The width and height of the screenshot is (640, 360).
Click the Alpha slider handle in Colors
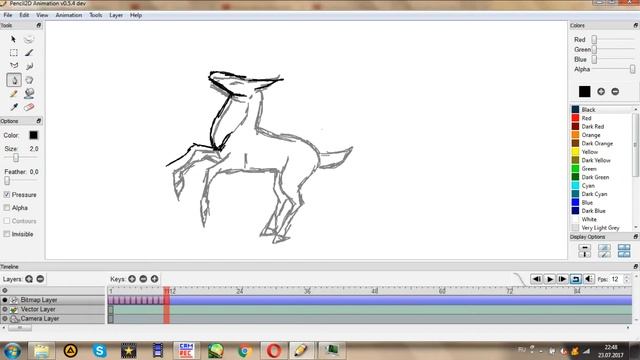coord(632,69)
